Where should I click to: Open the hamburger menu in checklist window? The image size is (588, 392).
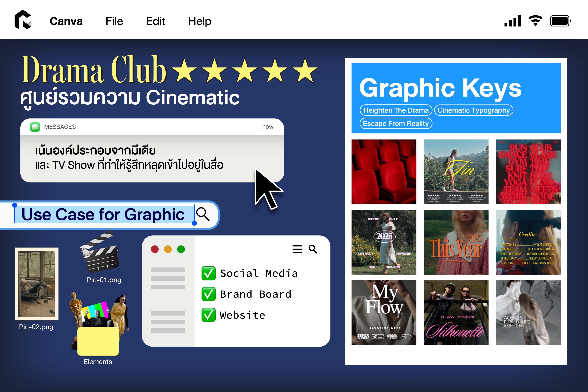pos(297,249)
